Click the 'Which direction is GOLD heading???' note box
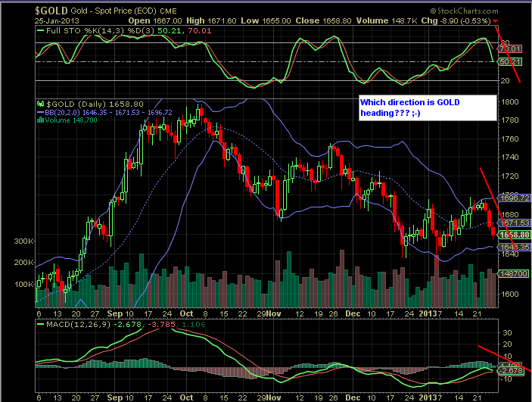The width and height of the screenshot is (532, 402). pos(428,108)
